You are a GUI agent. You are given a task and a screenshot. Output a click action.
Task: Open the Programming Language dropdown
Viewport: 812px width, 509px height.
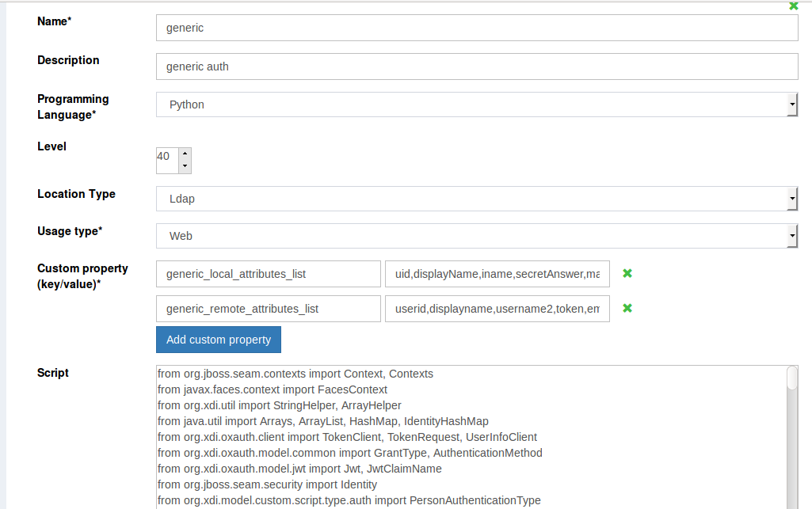tap(476, 104)
